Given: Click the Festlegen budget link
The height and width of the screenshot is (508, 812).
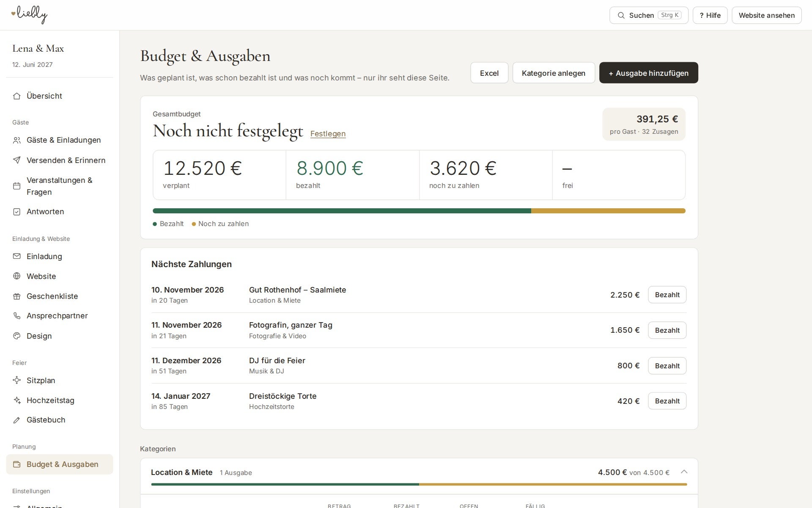Looking at the screenshot, I should (328, 134).
